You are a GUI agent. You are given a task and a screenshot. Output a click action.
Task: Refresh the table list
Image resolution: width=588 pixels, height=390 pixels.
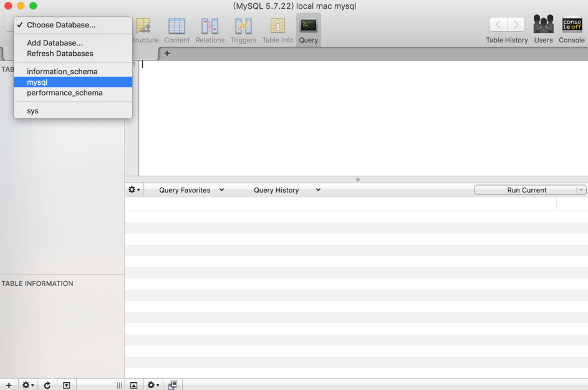47,385
